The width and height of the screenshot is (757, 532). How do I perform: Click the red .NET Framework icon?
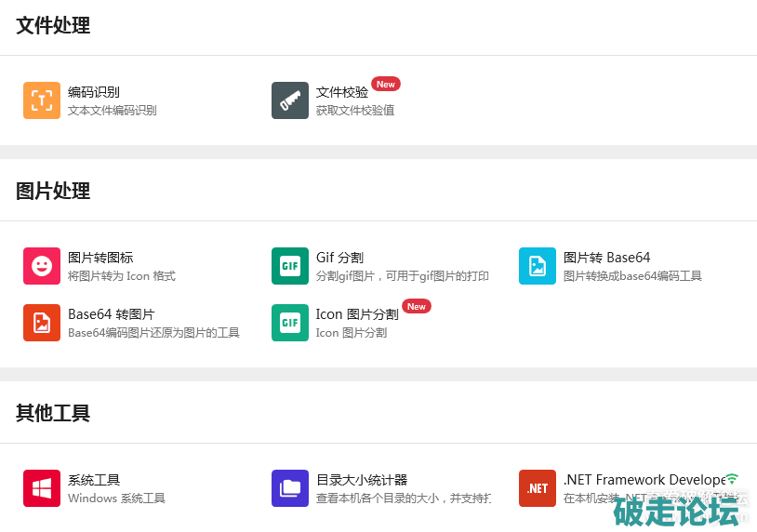click(538, 488)
